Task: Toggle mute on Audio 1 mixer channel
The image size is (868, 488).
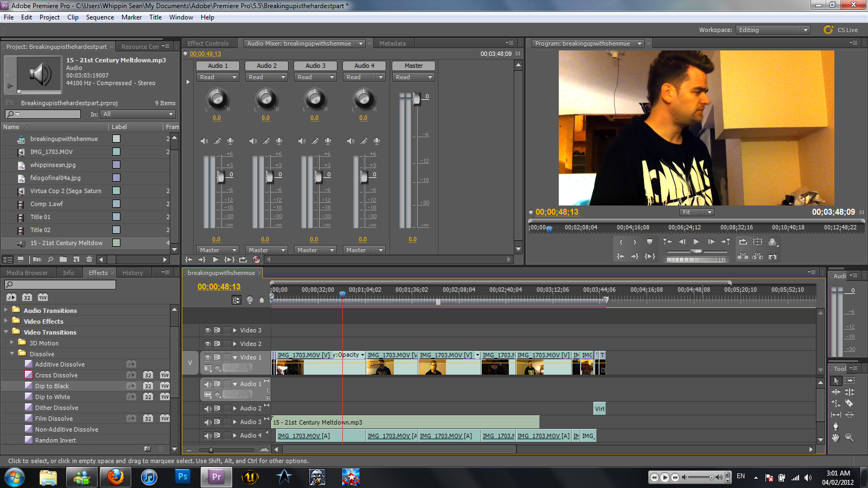Action: (204, 141)
